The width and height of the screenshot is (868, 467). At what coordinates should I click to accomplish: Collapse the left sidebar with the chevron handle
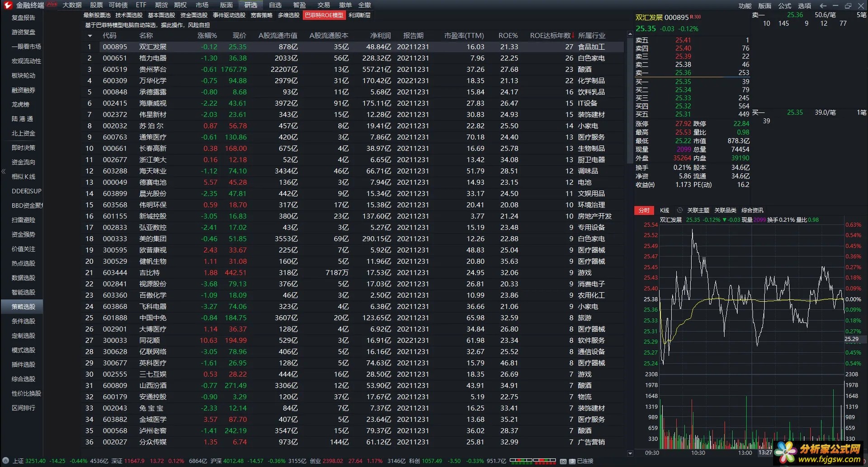(3, 171)
